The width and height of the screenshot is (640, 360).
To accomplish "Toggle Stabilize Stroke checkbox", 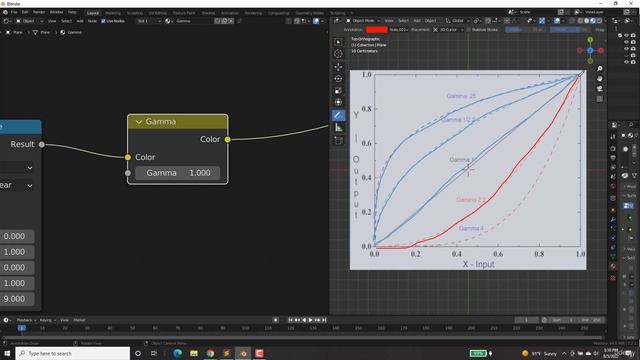I will coord(469,29).
